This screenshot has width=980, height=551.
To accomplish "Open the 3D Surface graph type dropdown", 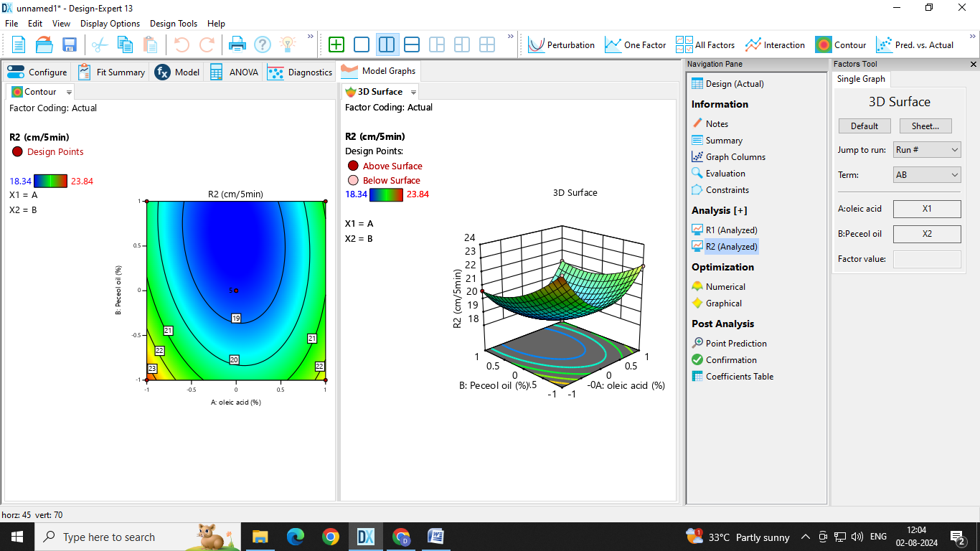I will pyautogui.click(x=413, y=93).
